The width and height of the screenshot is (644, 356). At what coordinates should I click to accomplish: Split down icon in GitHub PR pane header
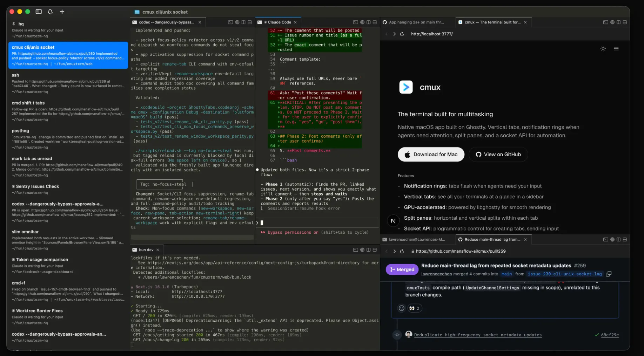tap(625, 240)
